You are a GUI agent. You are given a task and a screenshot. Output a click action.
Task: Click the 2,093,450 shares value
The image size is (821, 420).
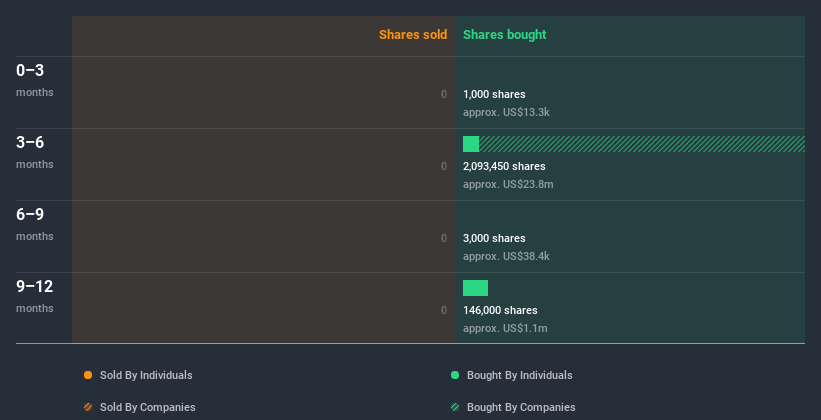click(504, 166)
